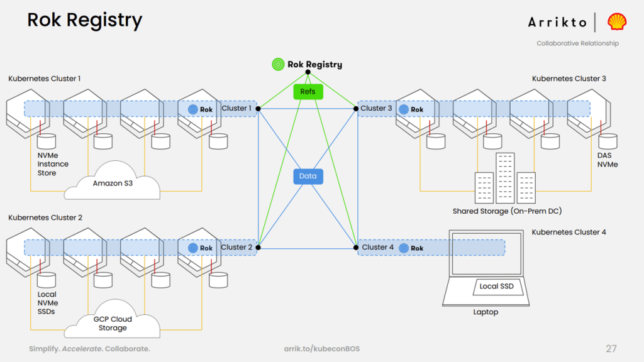Click the Amazon S3 cloud
The height and width of the screenshot is (362, 644).
[x=112, y=182]
